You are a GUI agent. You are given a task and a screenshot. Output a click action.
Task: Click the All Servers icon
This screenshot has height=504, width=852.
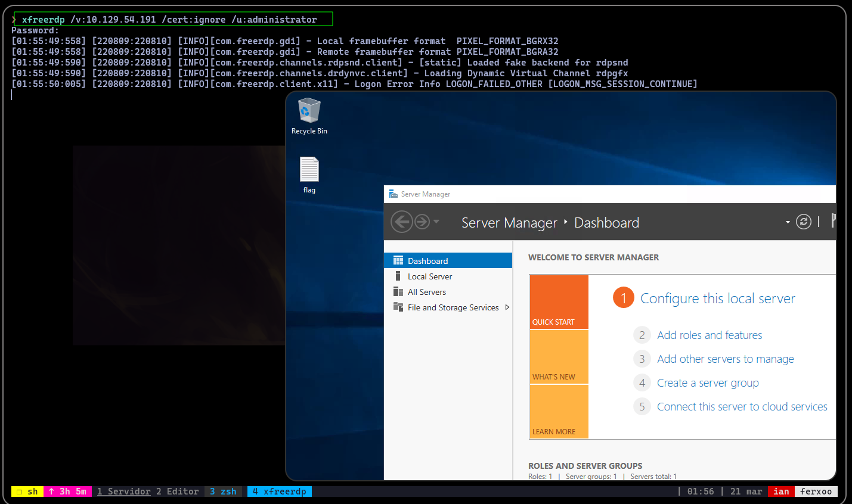click(x=398, y=291)
